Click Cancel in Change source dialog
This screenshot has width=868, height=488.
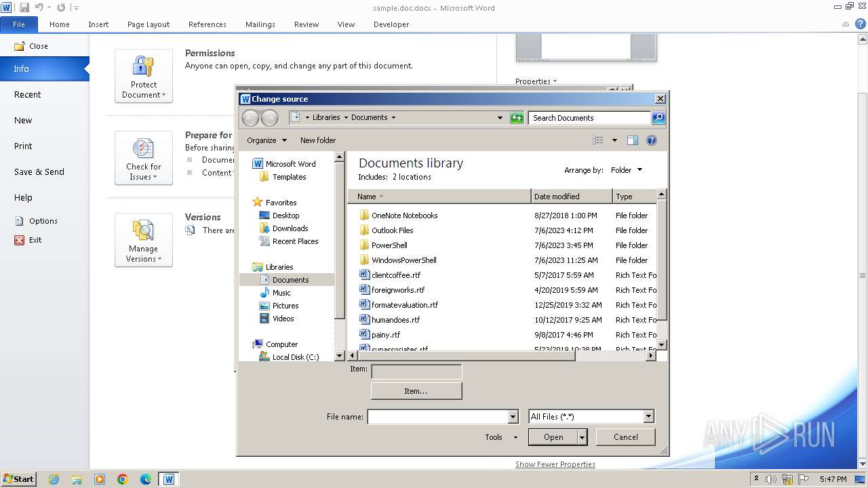coord(626,437)
